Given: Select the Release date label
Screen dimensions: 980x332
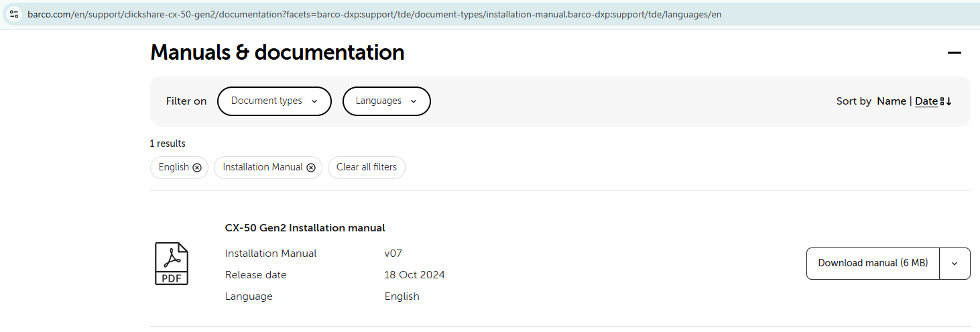Looking at the screenshot, I should [256, 275].
